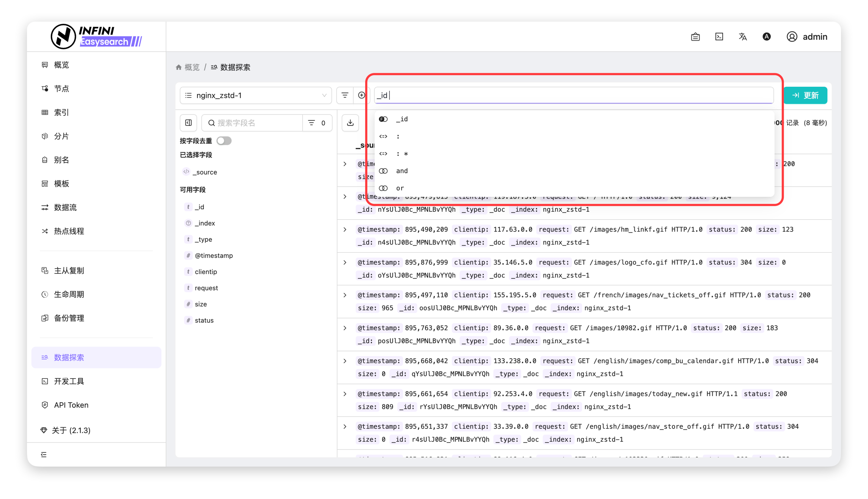Click the download results icon
This screenshot has height=499, width=868.
click(350, 123)
